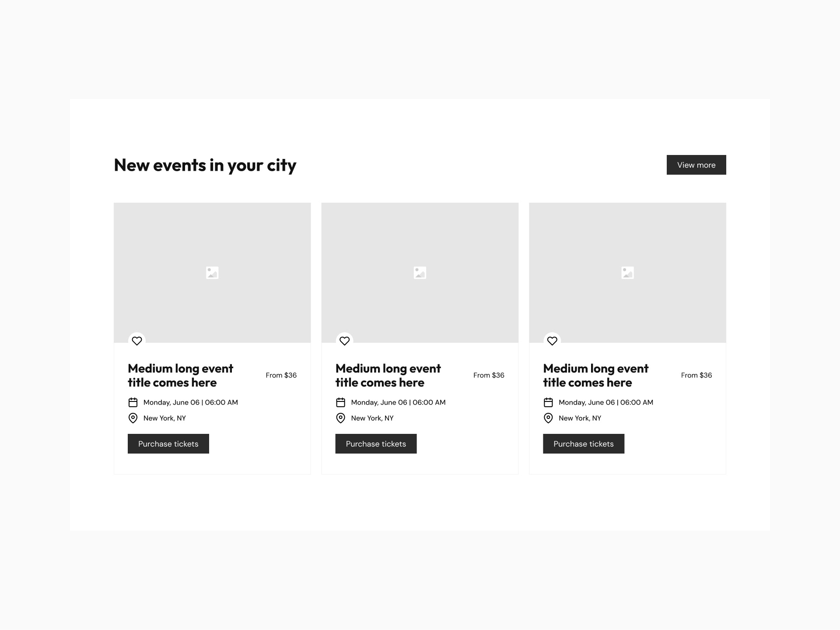This screenshot has height=630, width=840.
Task: Click the New events in your city heading
Action: point(205,165)
